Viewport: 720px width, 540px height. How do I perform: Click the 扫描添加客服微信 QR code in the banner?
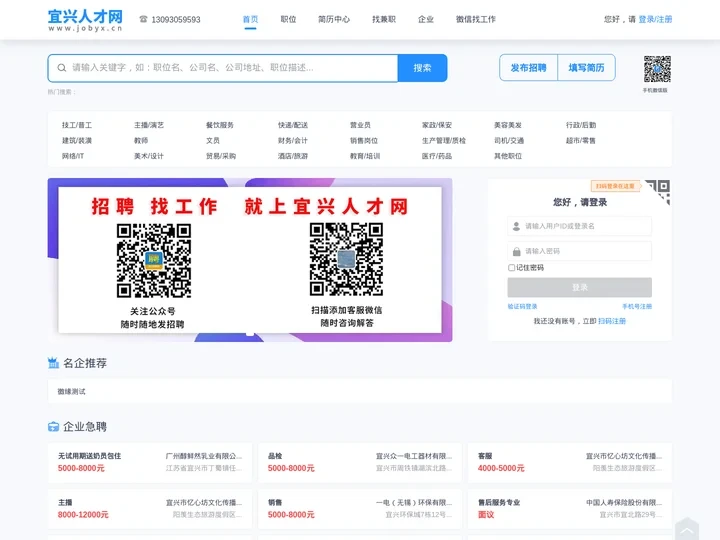(346, 259)
